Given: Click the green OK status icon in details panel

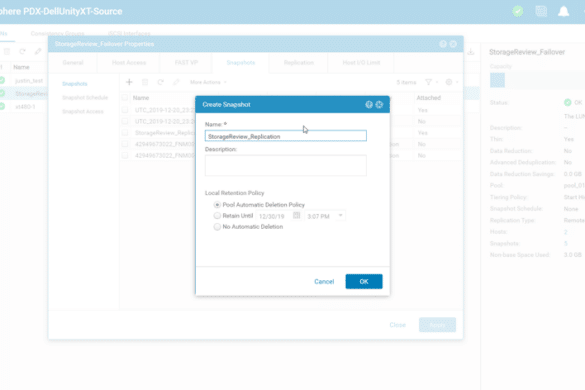Looking at the screenshot, I should (x=567, y=102).
